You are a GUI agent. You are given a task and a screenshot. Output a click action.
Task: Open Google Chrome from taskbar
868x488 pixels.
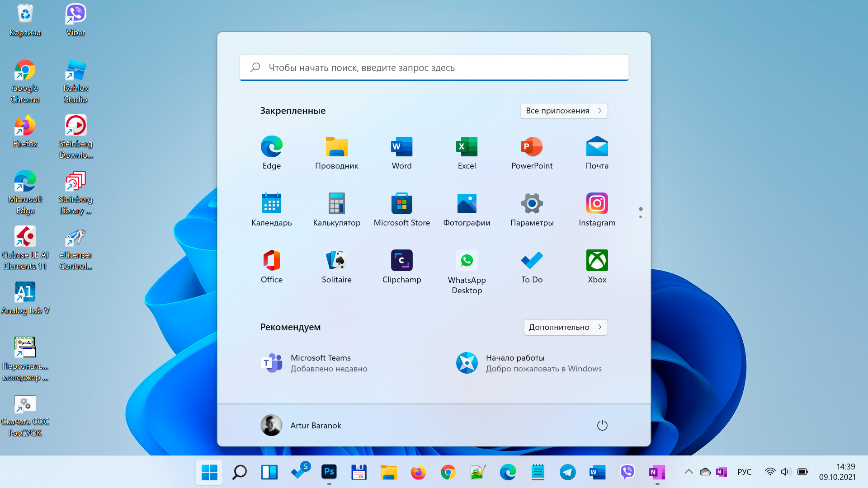(x=448, y=472)
